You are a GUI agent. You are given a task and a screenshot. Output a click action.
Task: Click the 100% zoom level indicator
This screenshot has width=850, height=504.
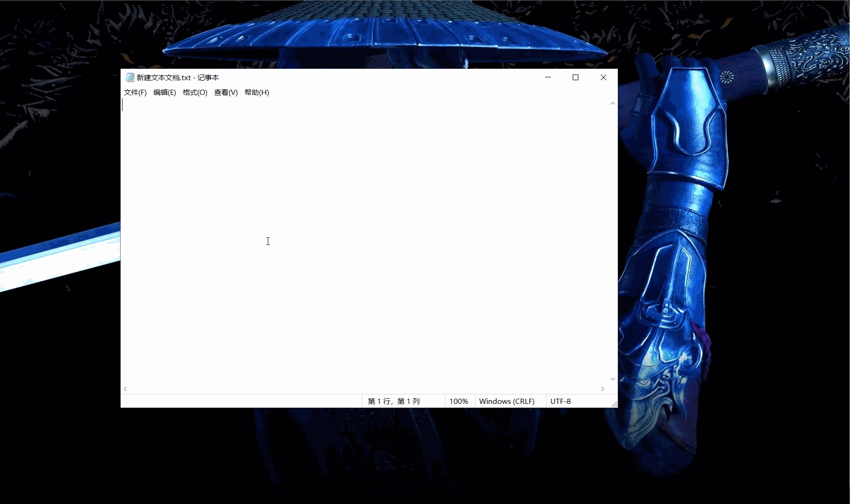click(459, 401)
